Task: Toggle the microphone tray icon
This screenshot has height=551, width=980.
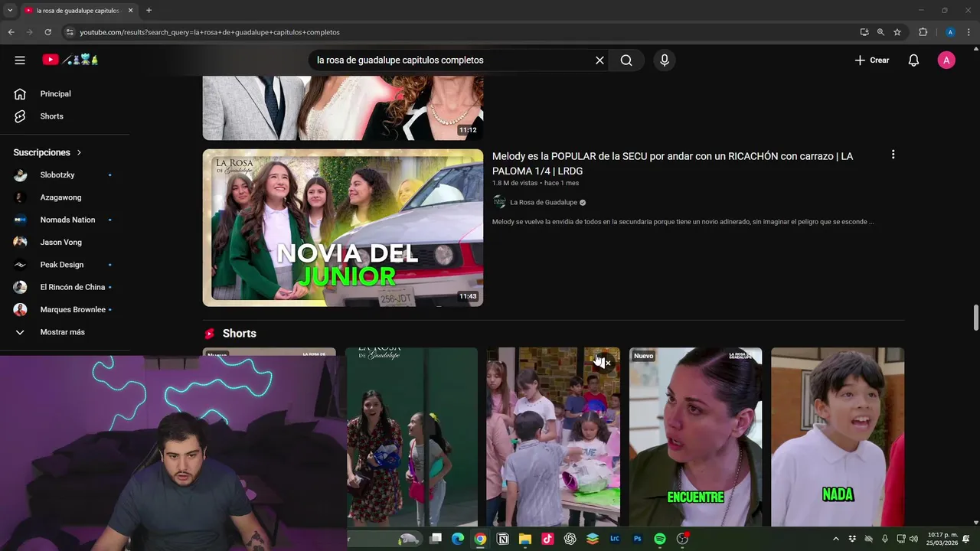Action: pos(884,539)
